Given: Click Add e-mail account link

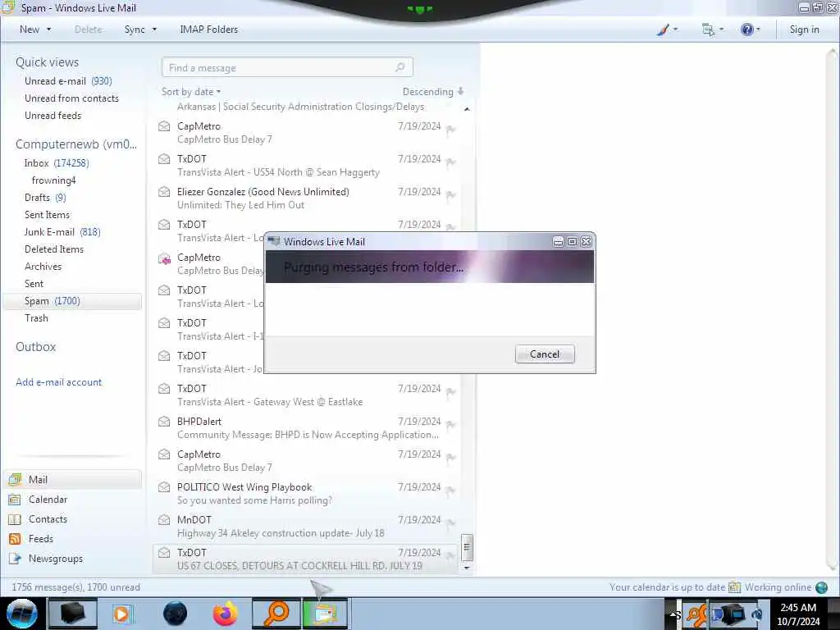Looking at the screenshot, I should pos(59,382).
